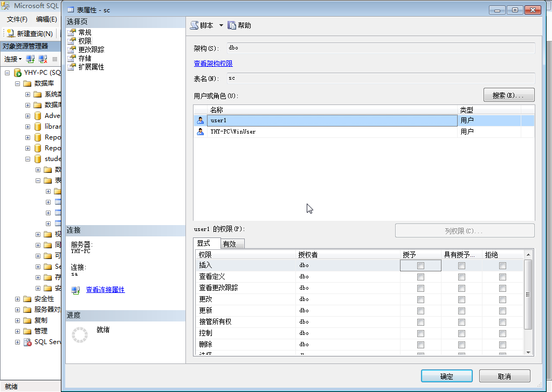Click the Adve database cylinder icon

pos(38,116)
